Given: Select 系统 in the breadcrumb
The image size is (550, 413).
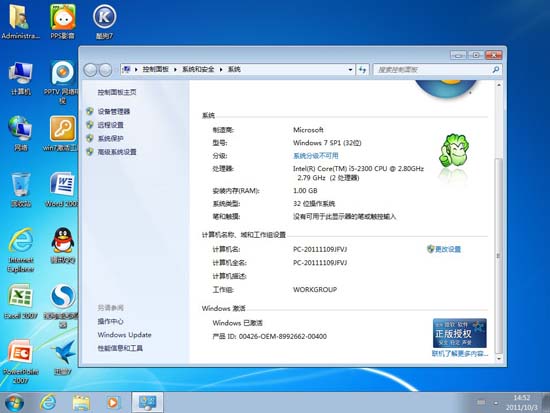Looking at the screenshot, I should point(234,69).
